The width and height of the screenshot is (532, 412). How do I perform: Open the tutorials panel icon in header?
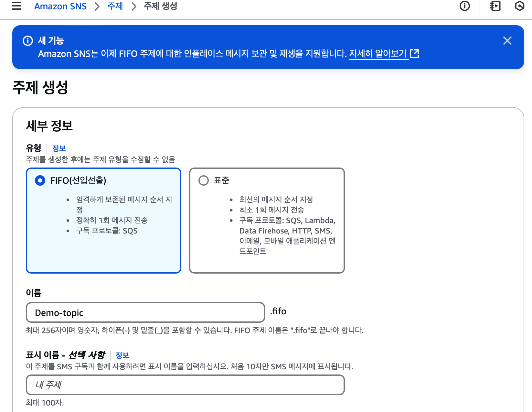(x=495, y=6)
